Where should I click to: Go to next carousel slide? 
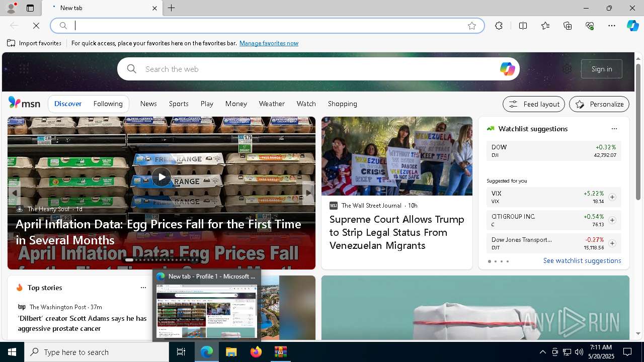[308, 193]
